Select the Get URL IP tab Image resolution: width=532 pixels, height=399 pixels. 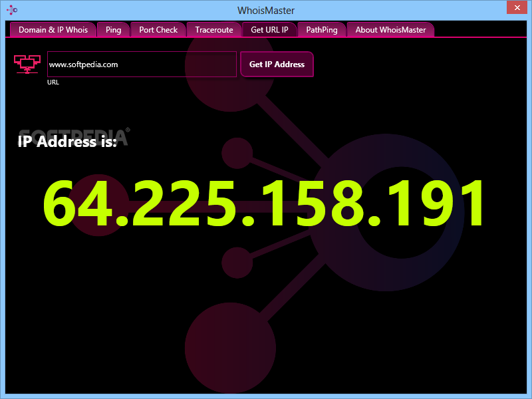pos(269,30)
